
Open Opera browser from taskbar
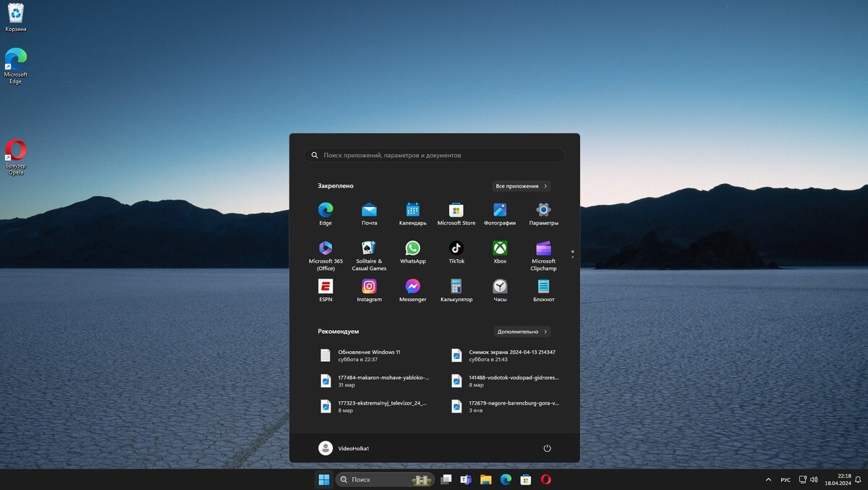(x=546, y=479)
